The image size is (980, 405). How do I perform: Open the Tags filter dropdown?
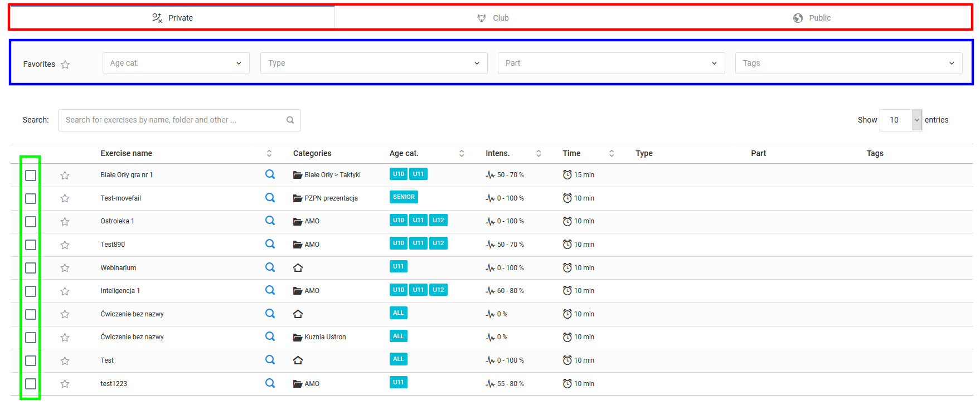[x=848, y=64]
